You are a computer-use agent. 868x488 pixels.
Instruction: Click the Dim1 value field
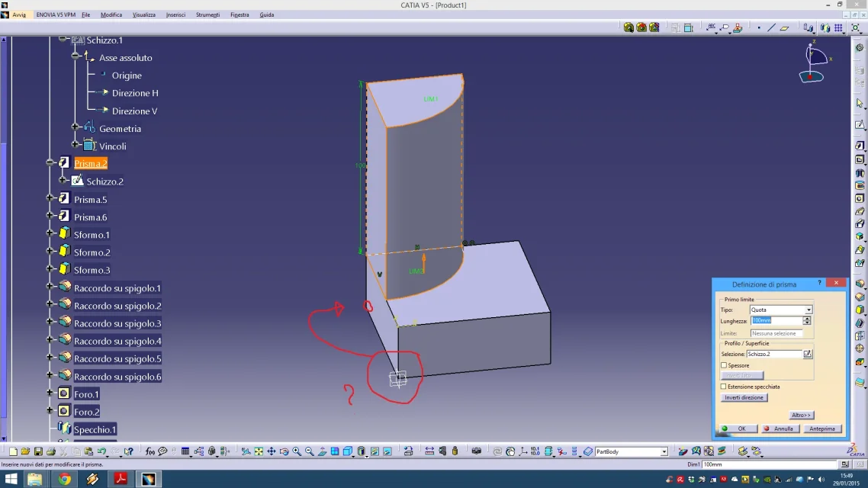[770, 465]
